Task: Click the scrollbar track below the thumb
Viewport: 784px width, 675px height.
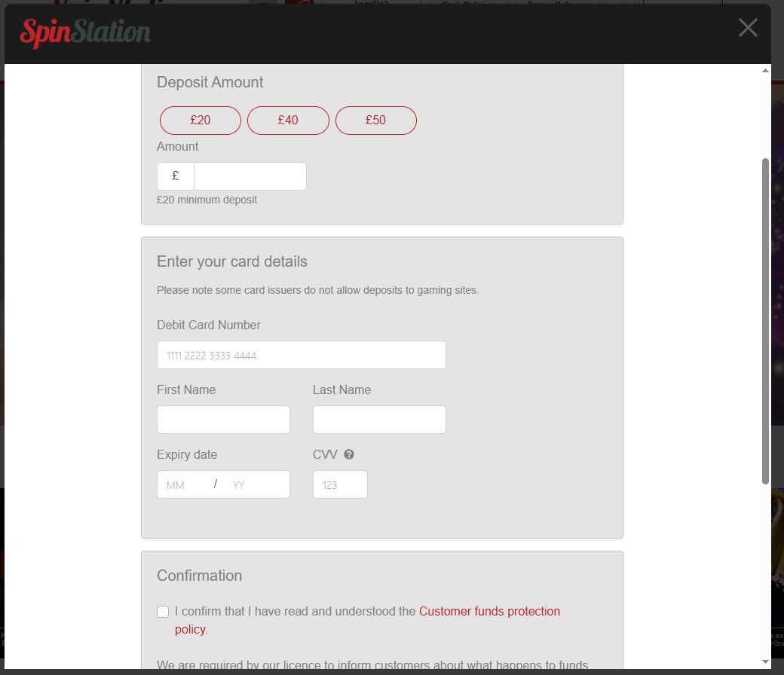Action: 765,573
